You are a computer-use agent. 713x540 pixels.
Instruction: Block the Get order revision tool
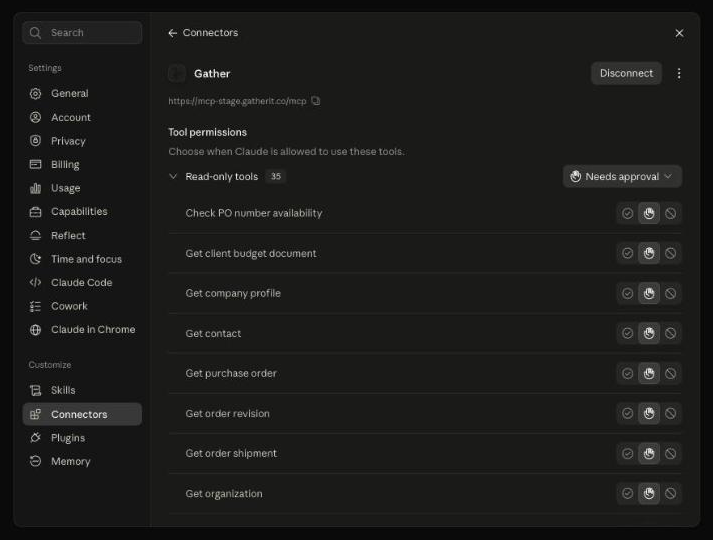coord(670,413)
